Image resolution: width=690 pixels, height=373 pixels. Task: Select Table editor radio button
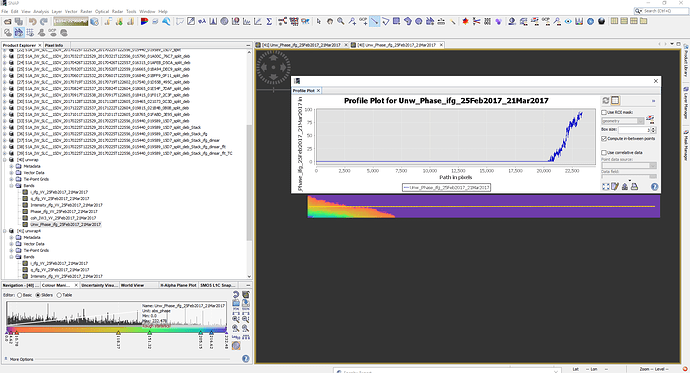click(59, 295)
